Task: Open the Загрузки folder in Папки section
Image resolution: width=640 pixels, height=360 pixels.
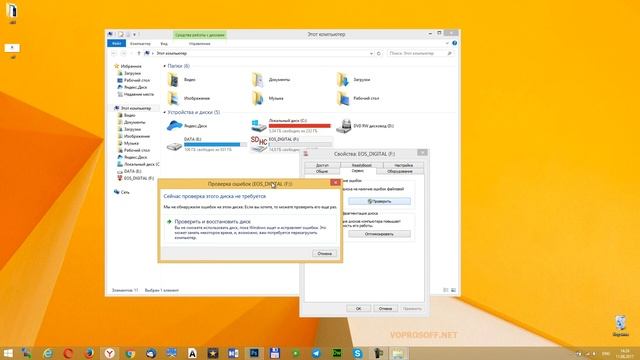Action: tap(353, 80)
